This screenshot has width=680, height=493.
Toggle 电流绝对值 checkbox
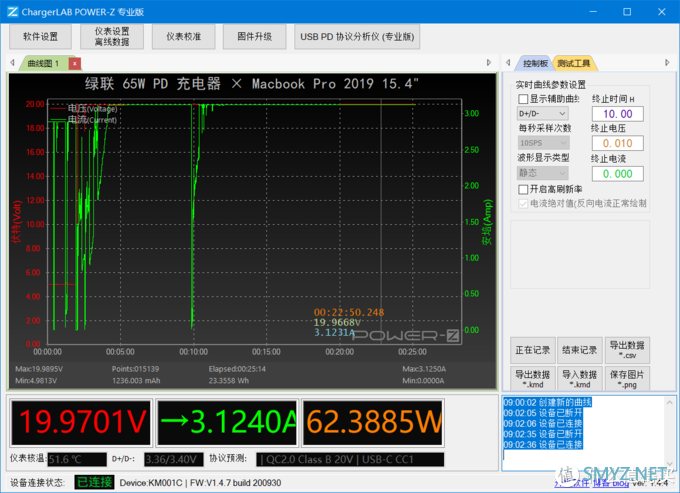pos(523,203)
